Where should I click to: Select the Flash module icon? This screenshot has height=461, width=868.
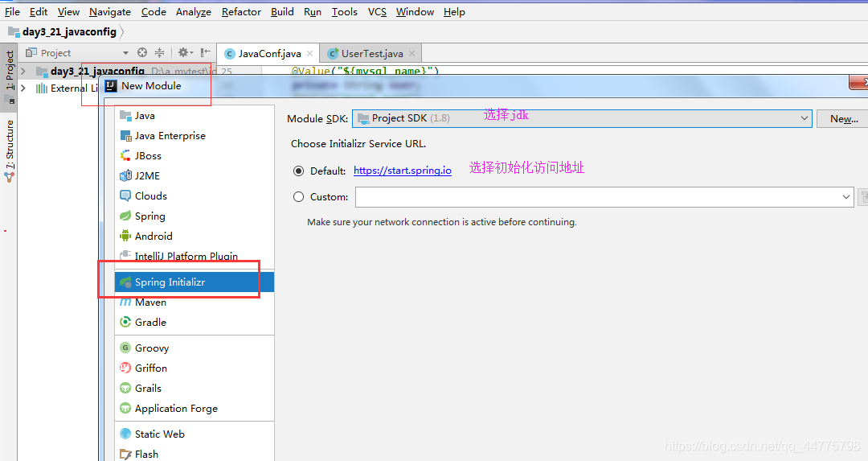pos(125,455)
